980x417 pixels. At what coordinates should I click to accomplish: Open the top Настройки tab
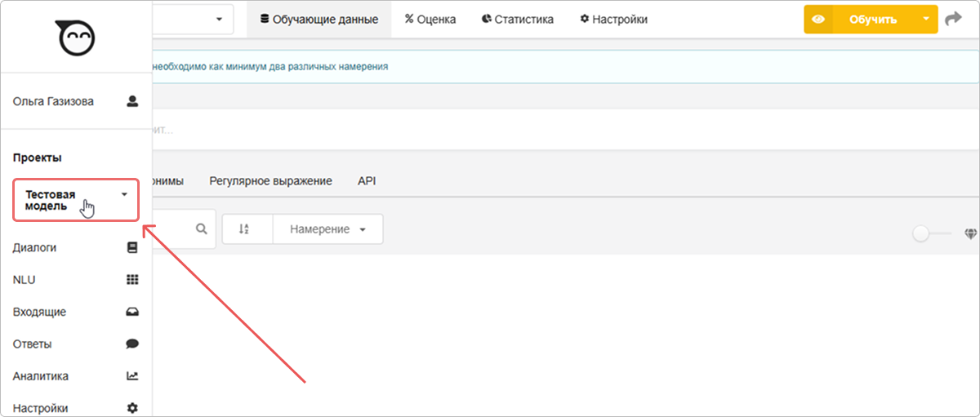point(613,20)
